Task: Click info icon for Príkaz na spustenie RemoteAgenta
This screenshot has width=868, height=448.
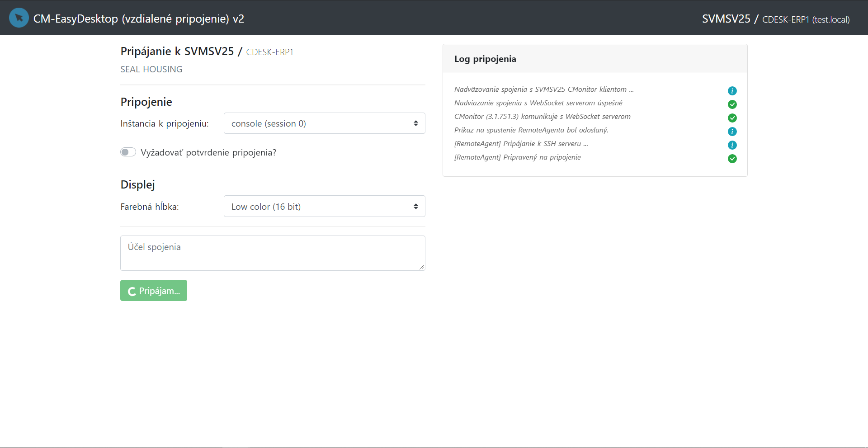Action: click(x=732, y=132)
